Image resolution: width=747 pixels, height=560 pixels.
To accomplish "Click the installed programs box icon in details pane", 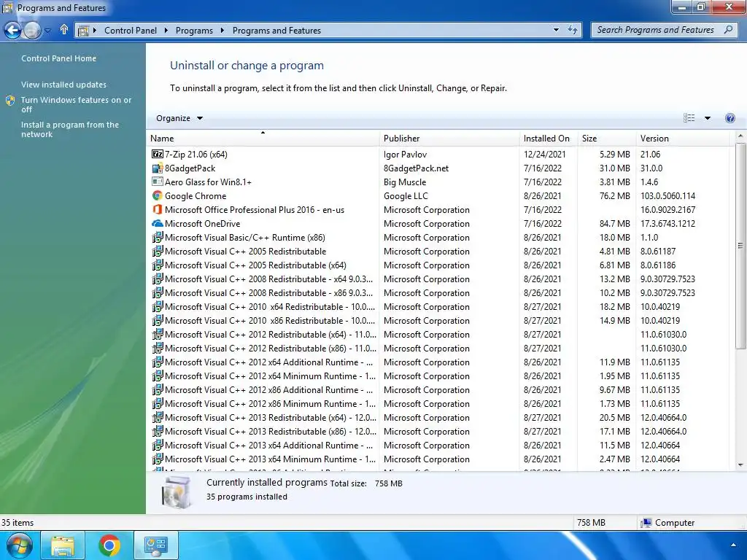I will [177, 492].
